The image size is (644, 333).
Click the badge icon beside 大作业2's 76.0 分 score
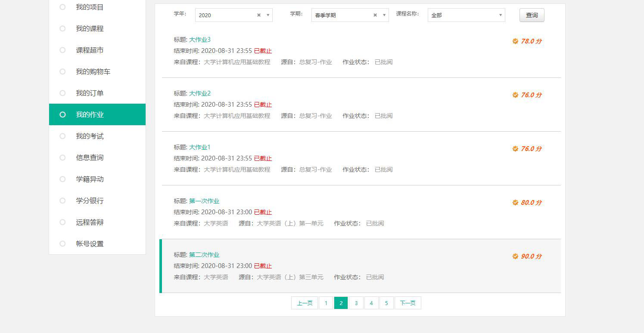coord(515,95)
